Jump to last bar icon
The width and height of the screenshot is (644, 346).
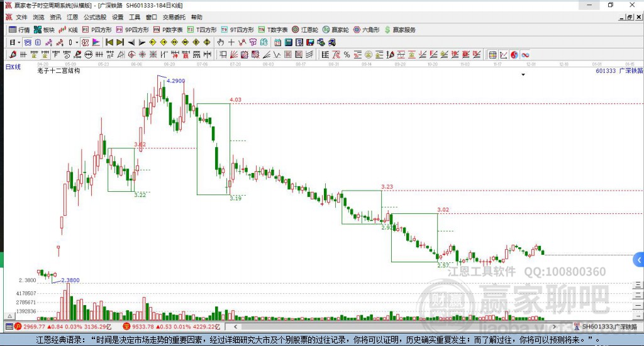(120, 42)
